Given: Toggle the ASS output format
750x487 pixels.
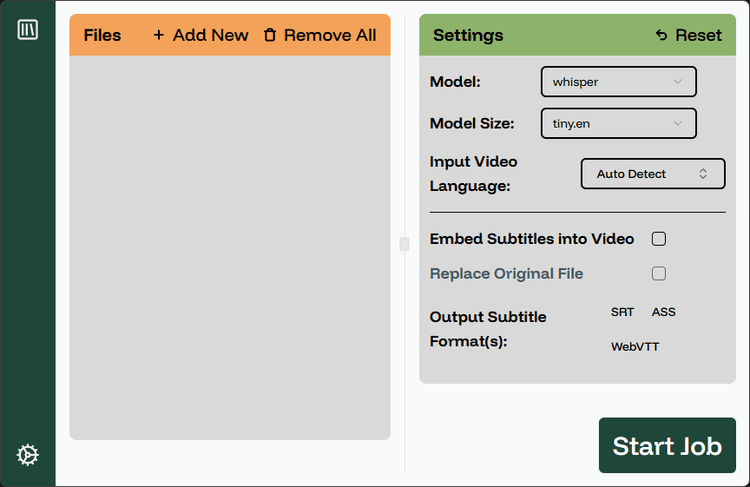Looking at the screenshot, I should tap(663, 312).
